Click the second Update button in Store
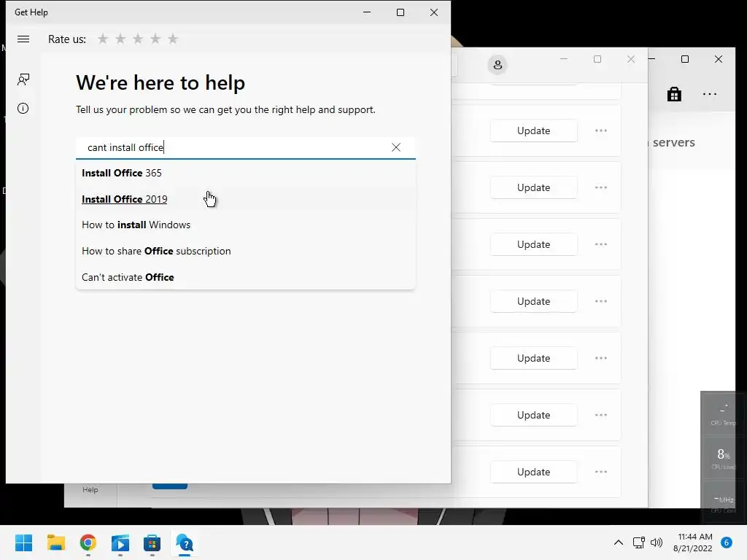 (533, 187)
